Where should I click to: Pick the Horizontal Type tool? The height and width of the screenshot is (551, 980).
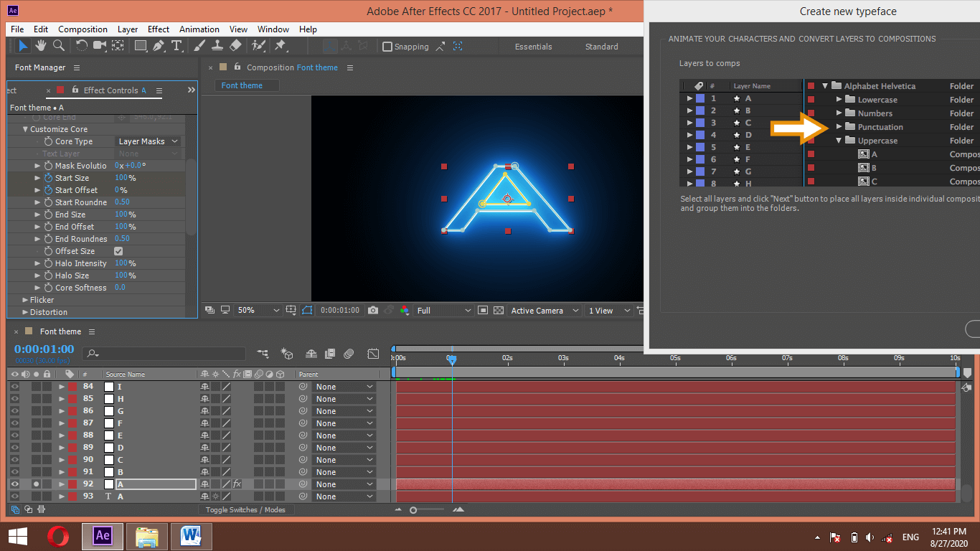176,46
